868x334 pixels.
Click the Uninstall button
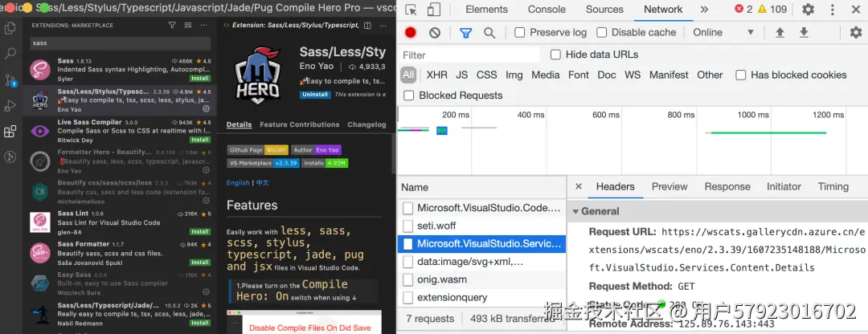315,95
